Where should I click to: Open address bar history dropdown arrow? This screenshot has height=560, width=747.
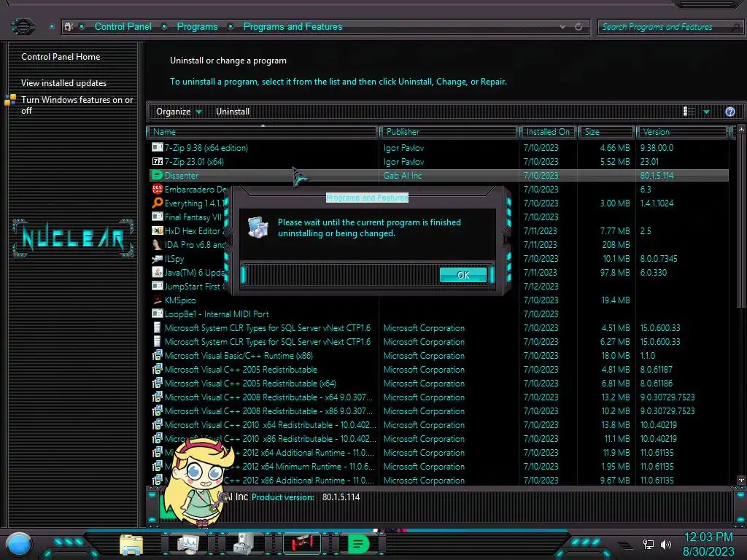(562, 27)
